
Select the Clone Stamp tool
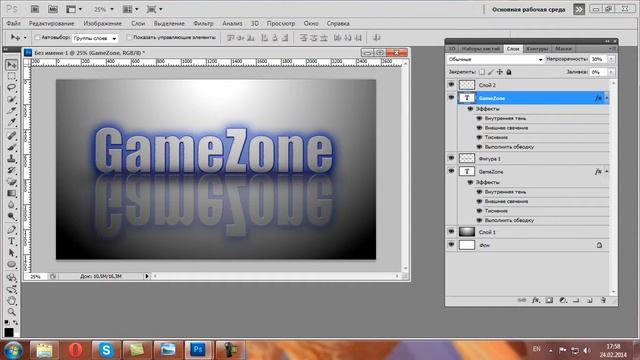[x=11, y=159]
